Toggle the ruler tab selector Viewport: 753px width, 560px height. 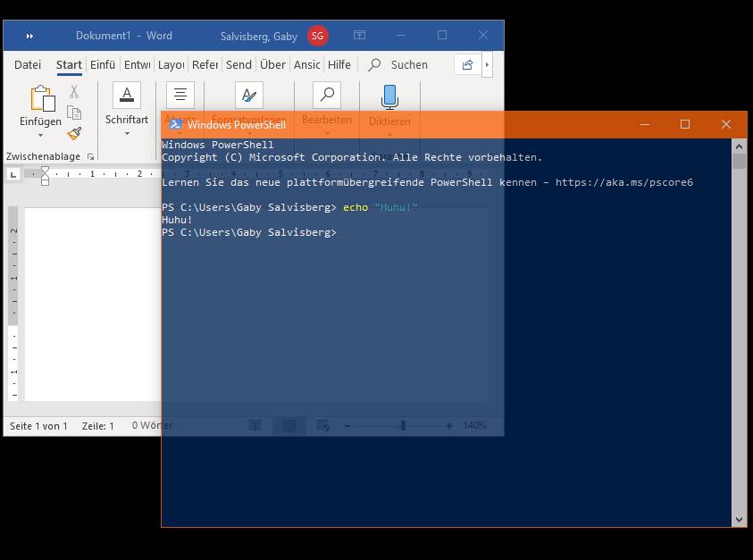[x=12, y=175]
